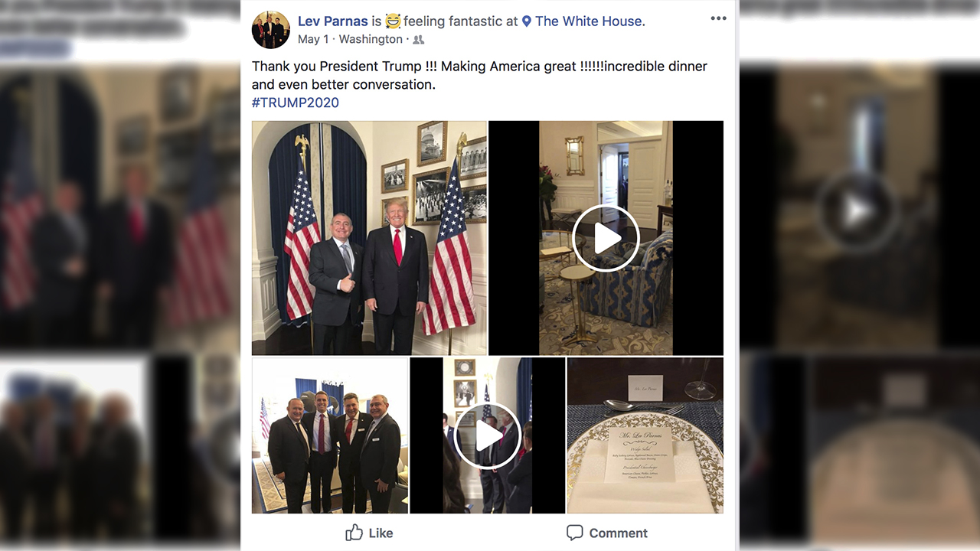
Task: Open photo with two flags and two men
Action: (x=369, y=238)
